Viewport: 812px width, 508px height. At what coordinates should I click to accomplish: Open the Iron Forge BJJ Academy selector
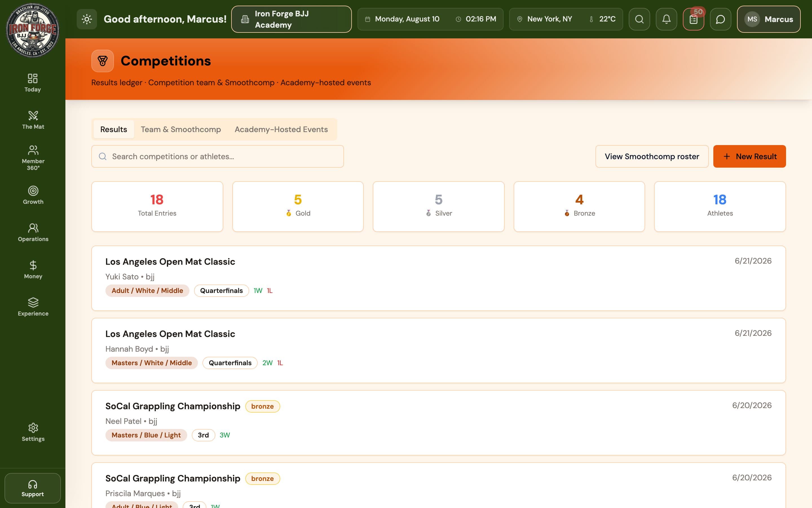tap(291, 19)
